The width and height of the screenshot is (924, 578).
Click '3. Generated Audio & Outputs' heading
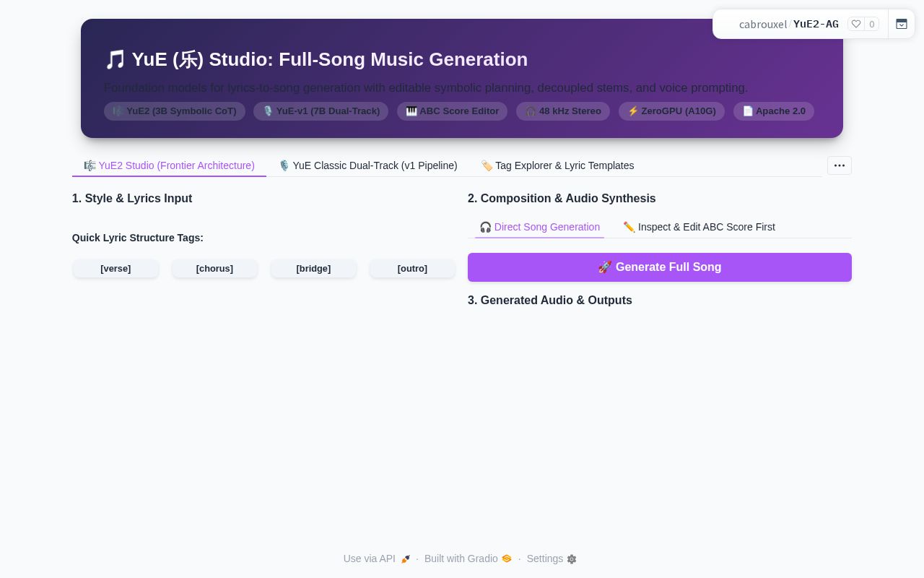pos(550,301)
